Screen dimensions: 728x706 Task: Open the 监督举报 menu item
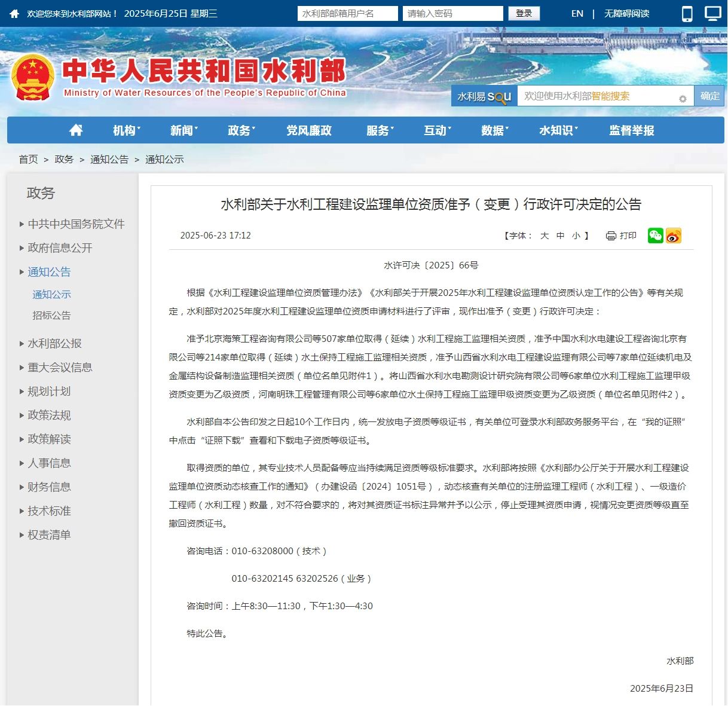point(631,130)
